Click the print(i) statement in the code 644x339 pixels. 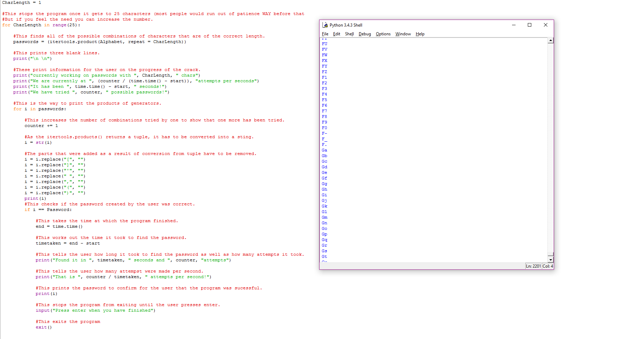pos(35,198)
